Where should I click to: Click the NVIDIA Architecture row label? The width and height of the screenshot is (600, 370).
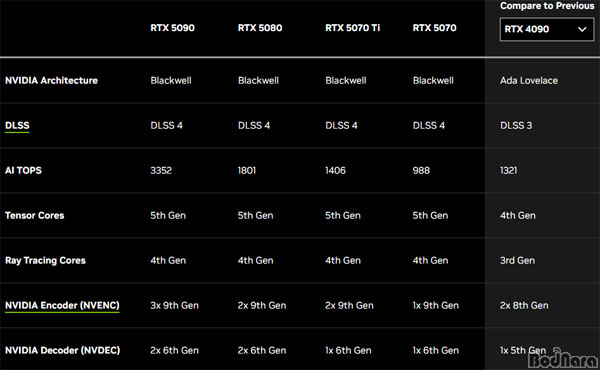[x=51, y=80]
